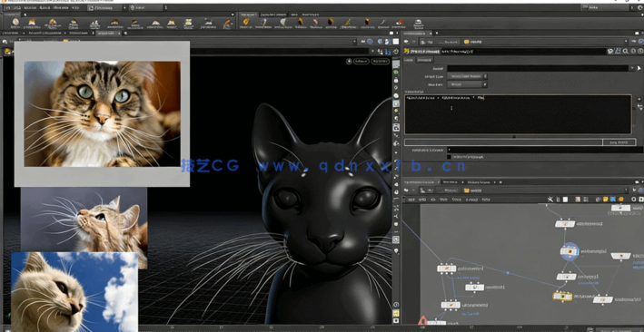
Task: Add a pane tab using the plus in viewport tab bar
Action: pos(124,33)
